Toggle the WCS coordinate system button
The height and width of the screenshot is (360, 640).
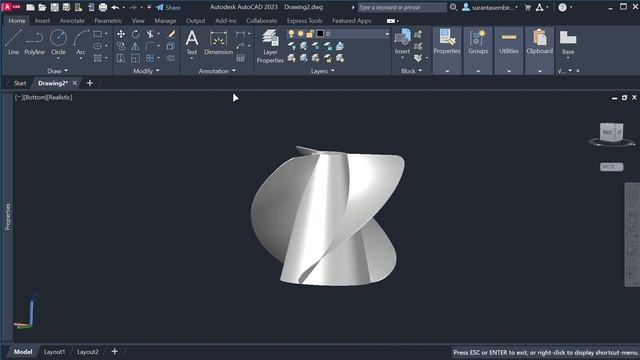click(x=611, y=167)
